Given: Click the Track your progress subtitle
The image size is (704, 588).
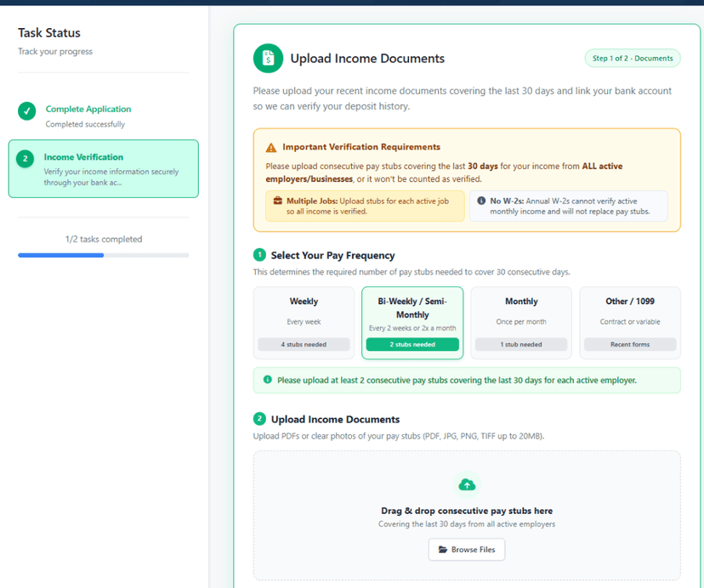Looking at the screenshot, I should 55,52.
